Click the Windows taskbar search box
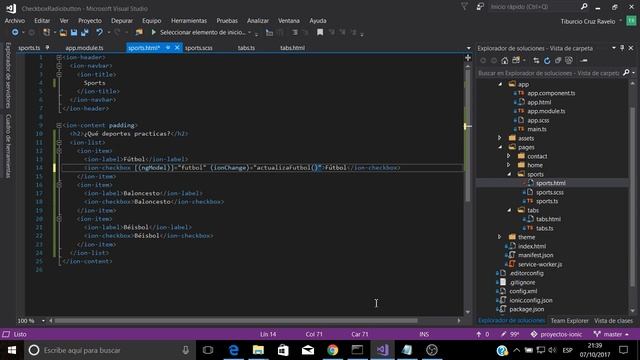This screenshot has width=640, height=360. [x=109, y=350]
